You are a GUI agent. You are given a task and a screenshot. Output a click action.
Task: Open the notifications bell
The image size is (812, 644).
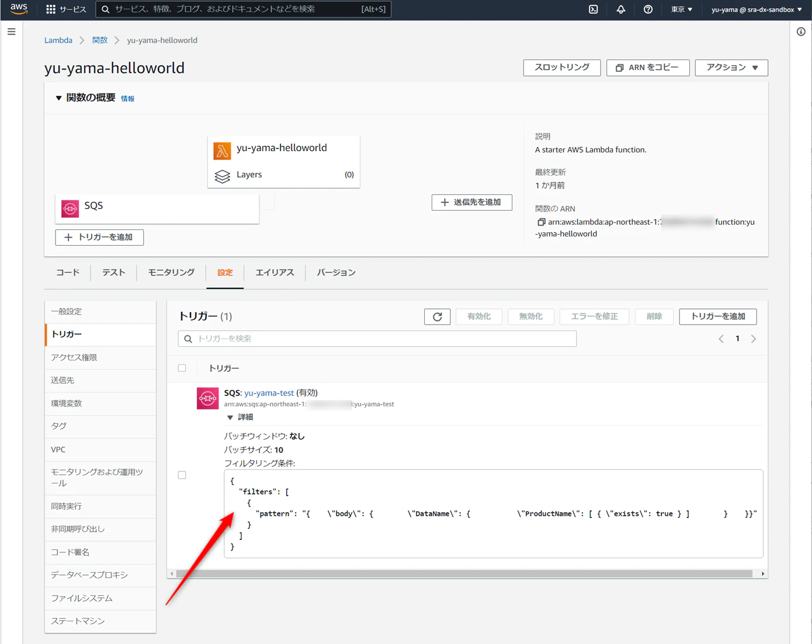621,9
